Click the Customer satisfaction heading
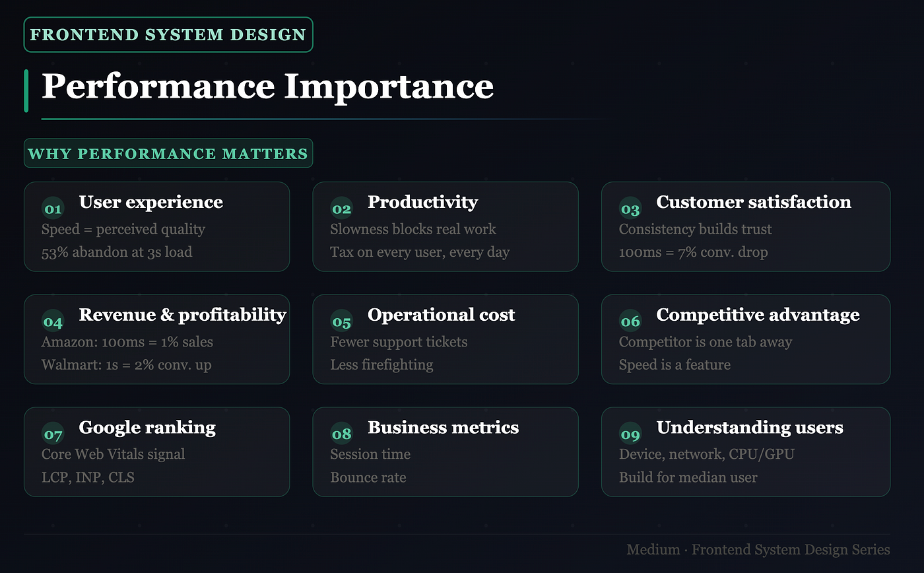The width and height of the screenshot is (924, 573). pos(754,202)
